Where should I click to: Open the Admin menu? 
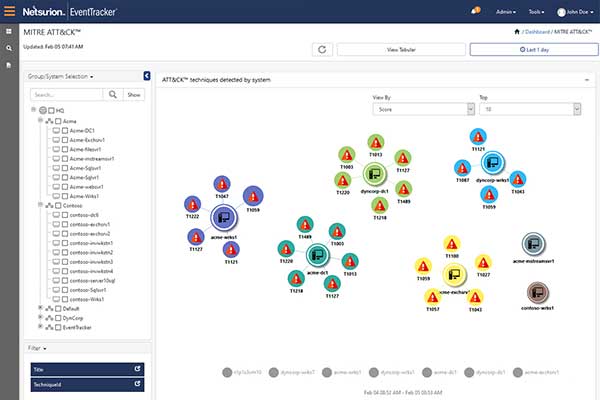[507, 12]
